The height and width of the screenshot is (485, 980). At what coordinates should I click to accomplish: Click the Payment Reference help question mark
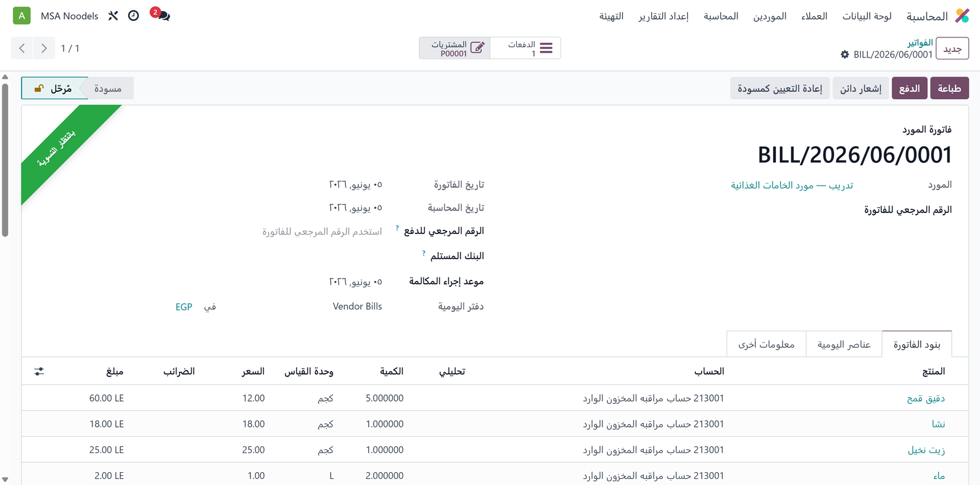pos(397,228)
